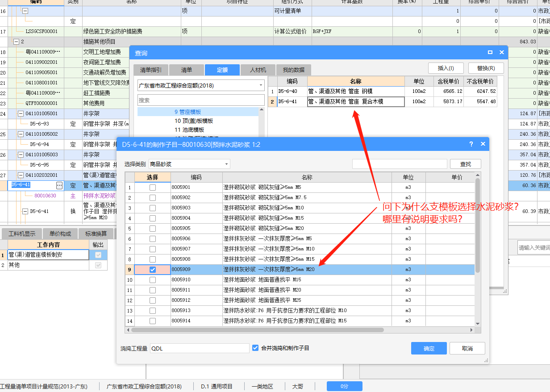This screenshot has width=550, height=392.
Task: Click the ellipsis button beside D5-6-41 code cell
Action: (x=59, y=185)
